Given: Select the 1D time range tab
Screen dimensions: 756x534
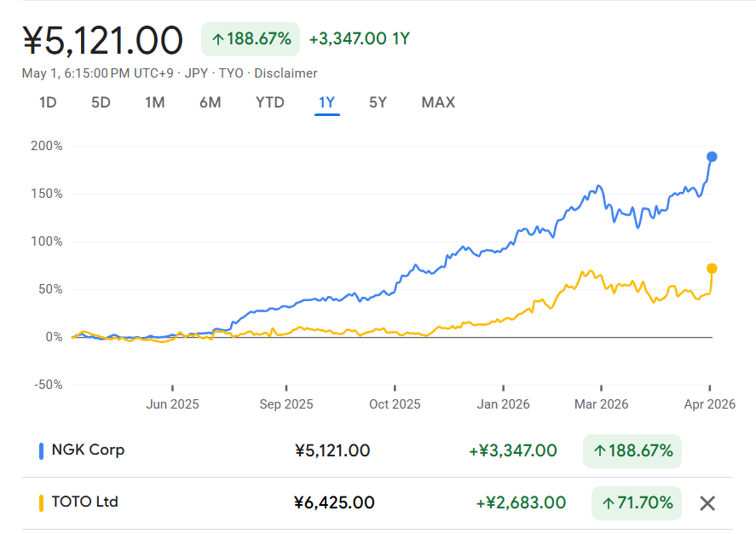Looking at the screenshot, I should [48, 102].
